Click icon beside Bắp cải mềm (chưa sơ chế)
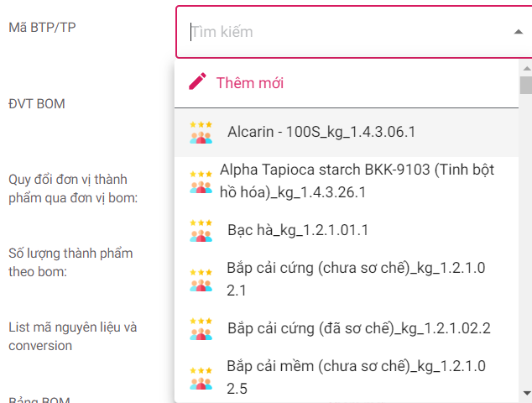This screenshot has width=532, height=403. 201,377
